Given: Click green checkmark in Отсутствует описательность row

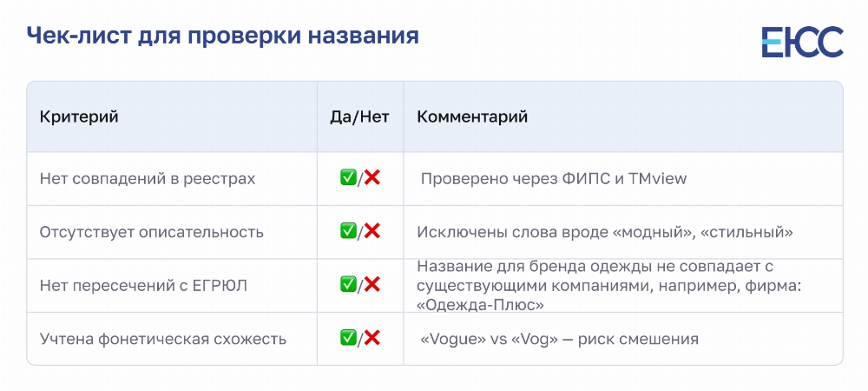Looking at the screenshot, I should [x=348, y=231].
